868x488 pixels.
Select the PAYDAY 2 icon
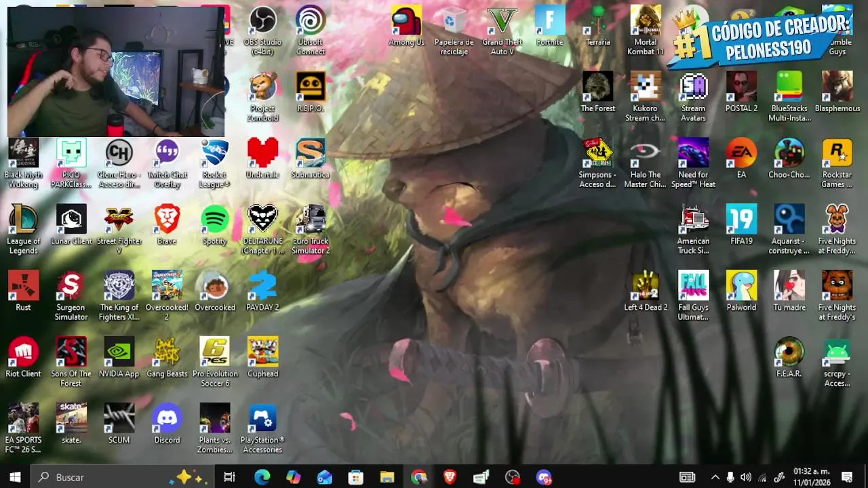click(x=262, y=291)
